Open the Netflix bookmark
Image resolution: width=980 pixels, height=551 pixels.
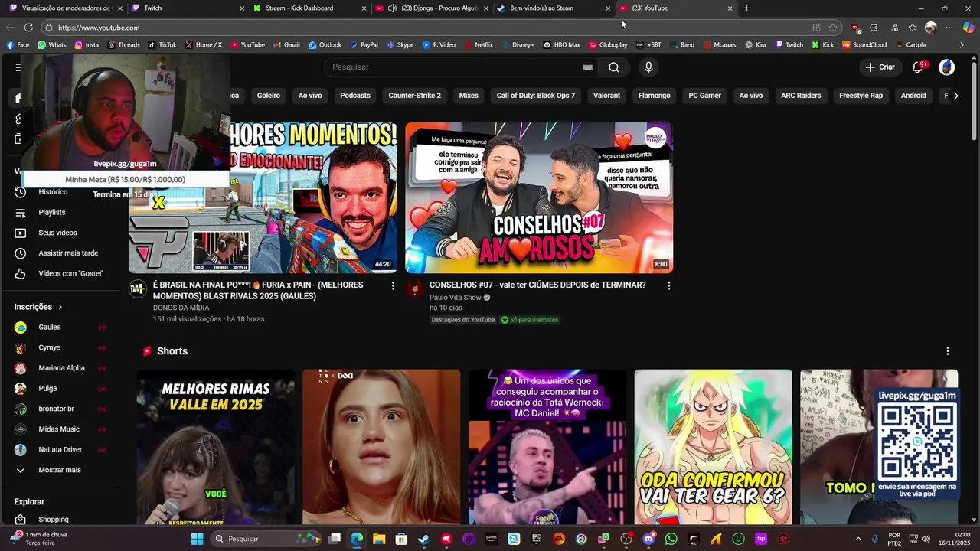coord(478,45)
